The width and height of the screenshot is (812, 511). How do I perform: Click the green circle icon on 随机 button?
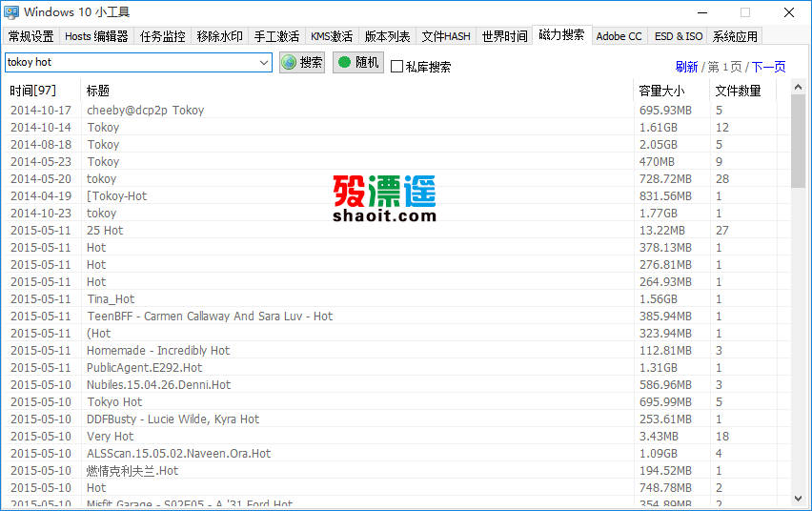tap(344, 62)
